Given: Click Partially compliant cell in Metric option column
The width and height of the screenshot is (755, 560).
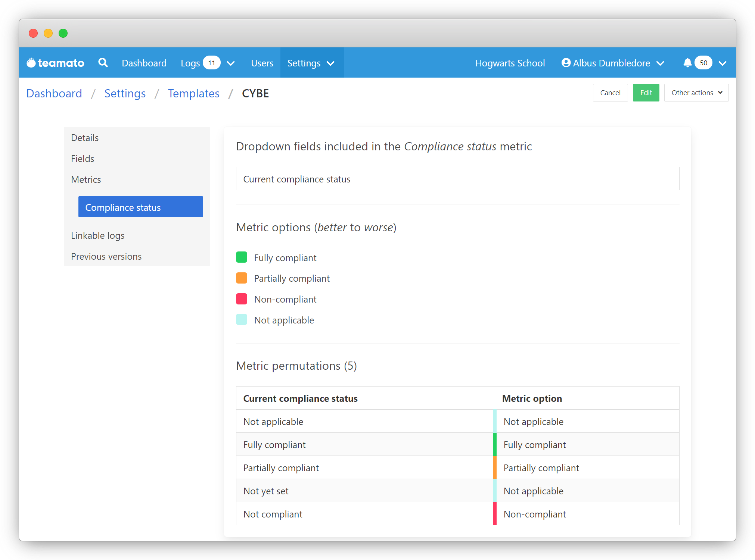Looking at the screenshot, I should [587, 467].
